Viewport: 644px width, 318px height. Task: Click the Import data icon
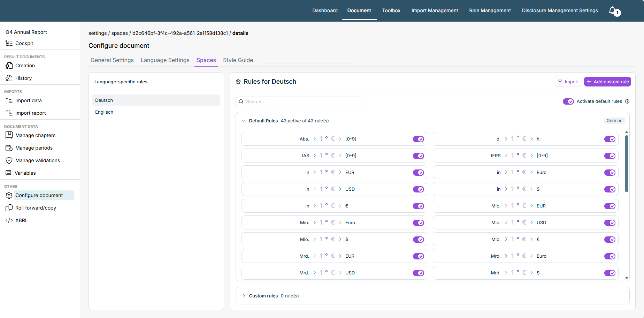(x=9, y=100)
